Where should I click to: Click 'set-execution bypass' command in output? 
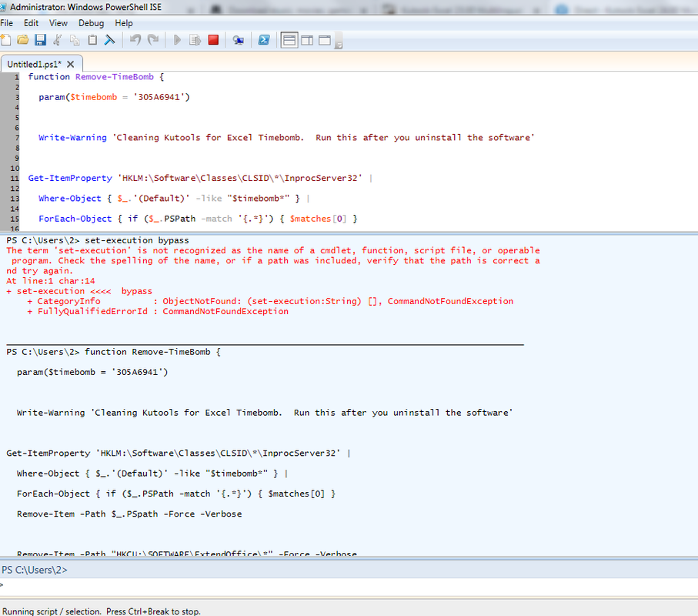[x=137, y=240]
